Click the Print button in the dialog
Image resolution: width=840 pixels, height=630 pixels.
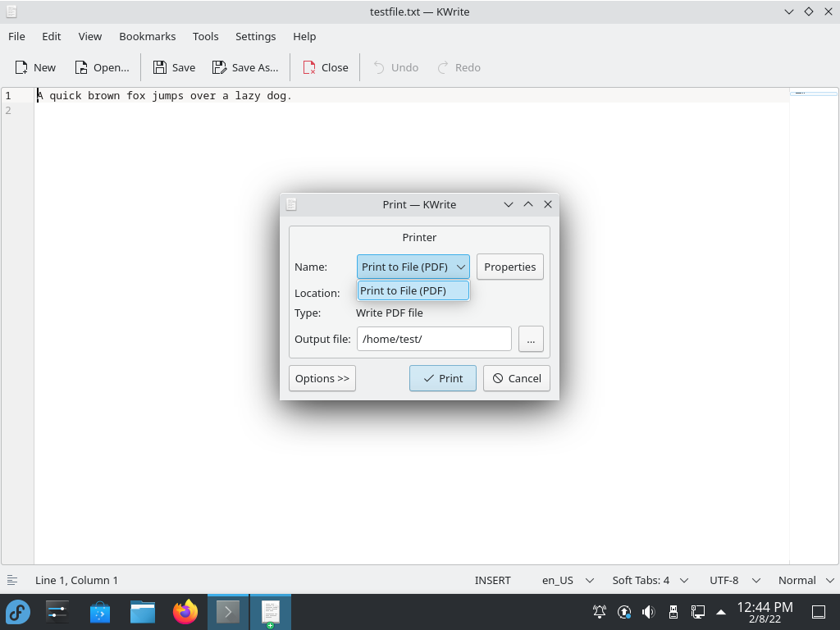click(x=442, y=378)
